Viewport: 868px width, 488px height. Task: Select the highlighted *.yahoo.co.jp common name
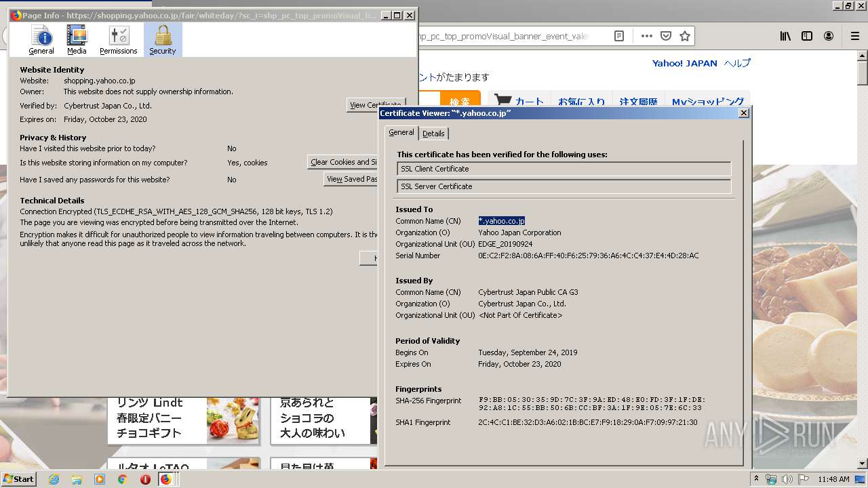pyautogui.click(x=502, y=221)
